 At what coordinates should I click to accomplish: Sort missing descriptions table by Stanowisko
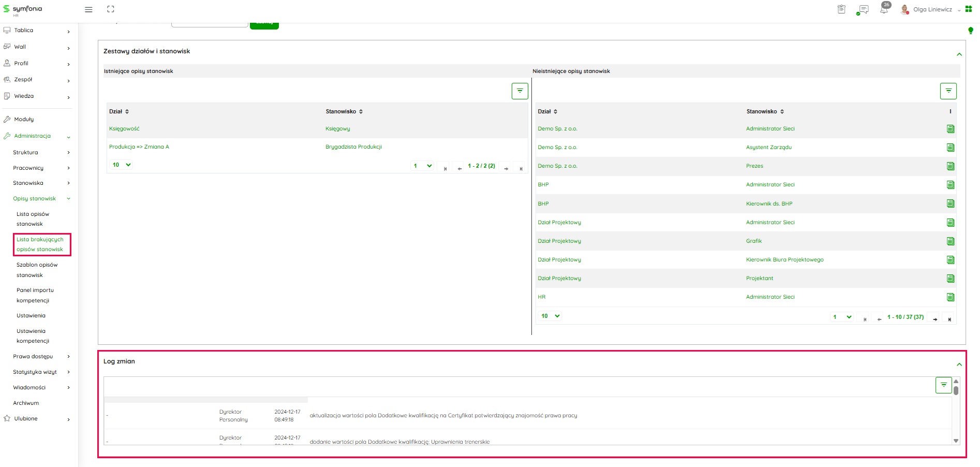click(765, 111)
